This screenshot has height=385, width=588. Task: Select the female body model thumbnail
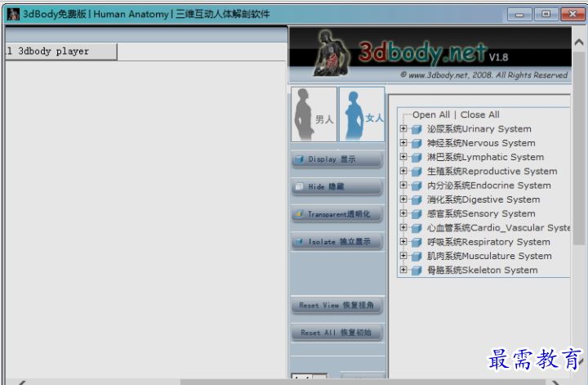pyautogui.click(x=362, y=114)
